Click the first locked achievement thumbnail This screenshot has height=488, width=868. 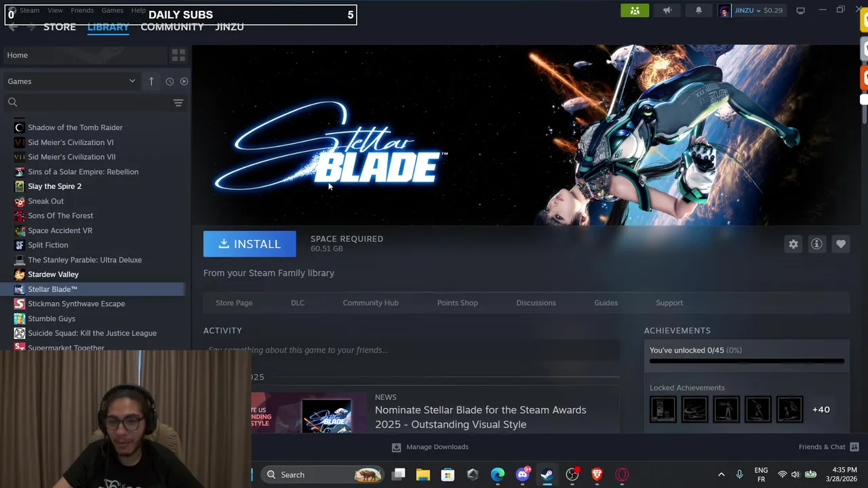pos(663,409)
